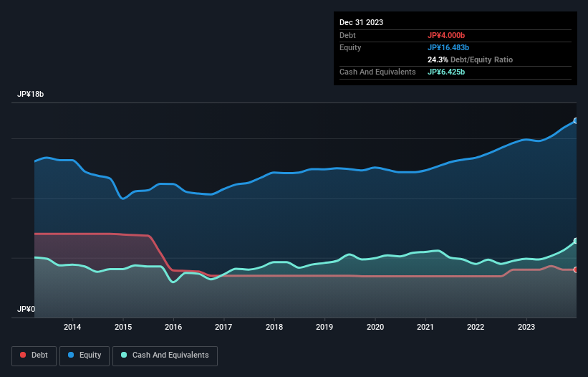The width and height of the screenshot is (588, 377).
Task: Click the JP¥0 y-axis label
Action: (26, 309)
